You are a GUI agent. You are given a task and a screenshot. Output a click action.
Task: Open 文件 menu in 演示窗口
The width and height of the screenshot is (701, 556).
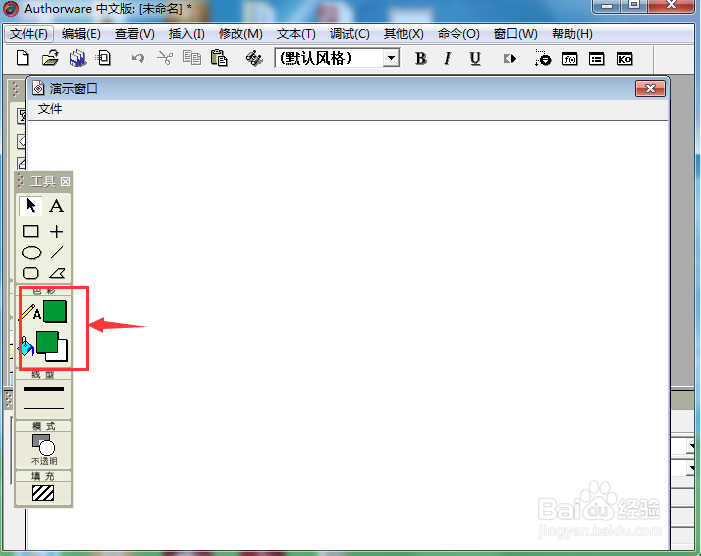click(50, 109)
